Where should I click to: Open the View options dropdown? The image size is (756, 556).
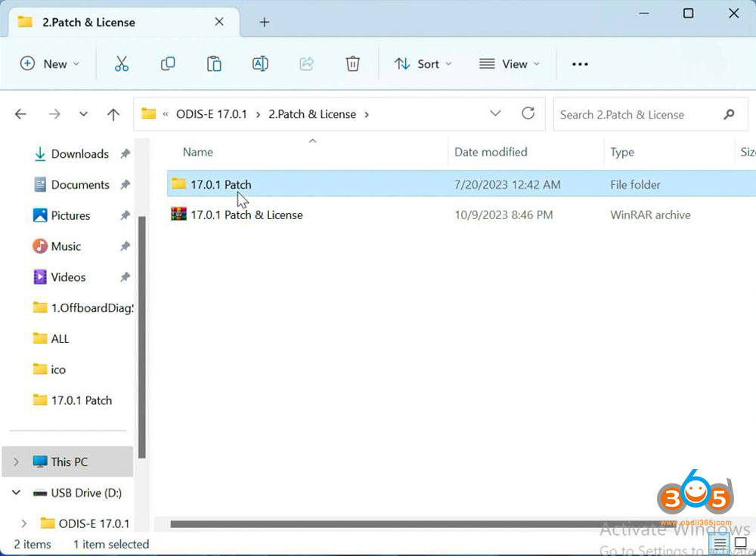[510, 63]
